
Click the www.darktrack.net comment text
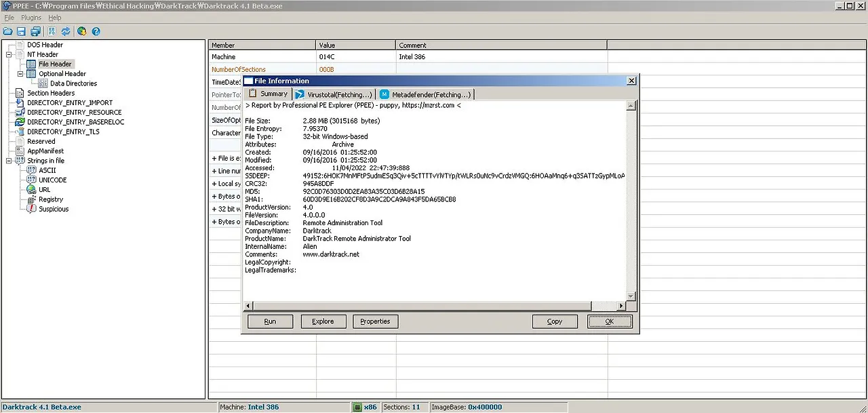click(x=331, y=254)
